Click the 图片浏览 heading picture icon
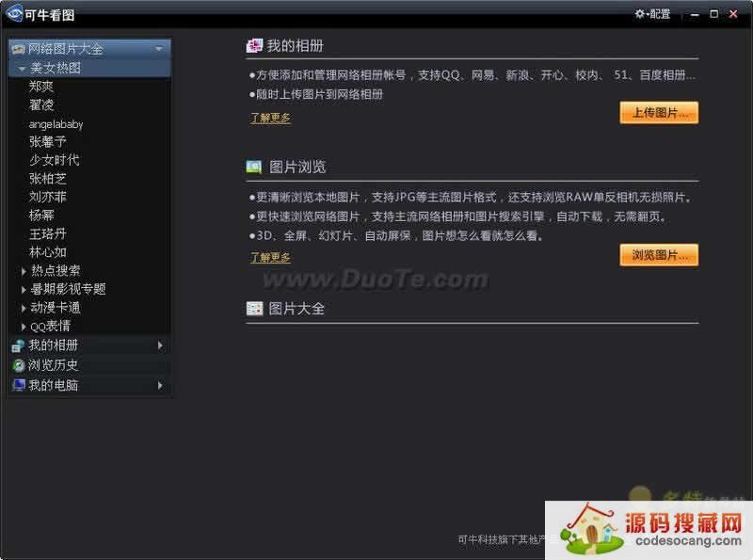 254,168
